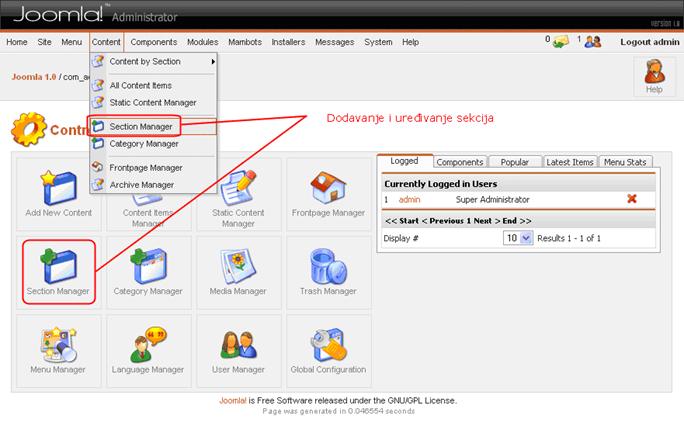
Task: Click the Help lifebuoy person icon
Action: [x=654, y=71]
